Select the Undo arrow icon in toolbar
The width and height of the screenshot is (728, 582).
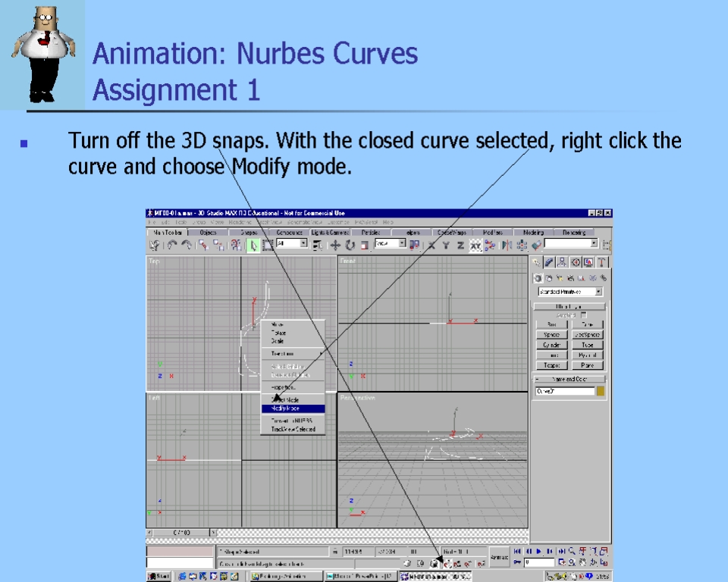(172, 245)
